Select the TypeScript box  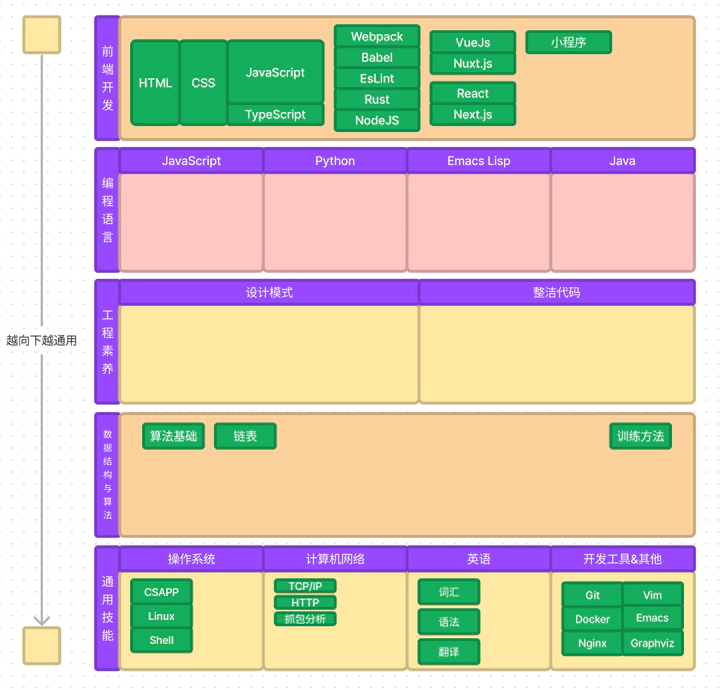pyautogui.click(x=275, y=115)
